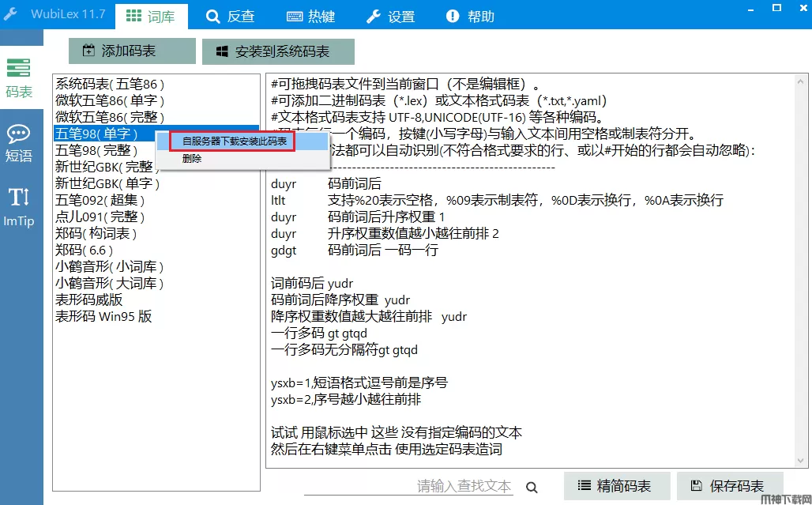Click the 精简码表 button
This screenshot has height=505, width=812.
[x=617, y=486]
